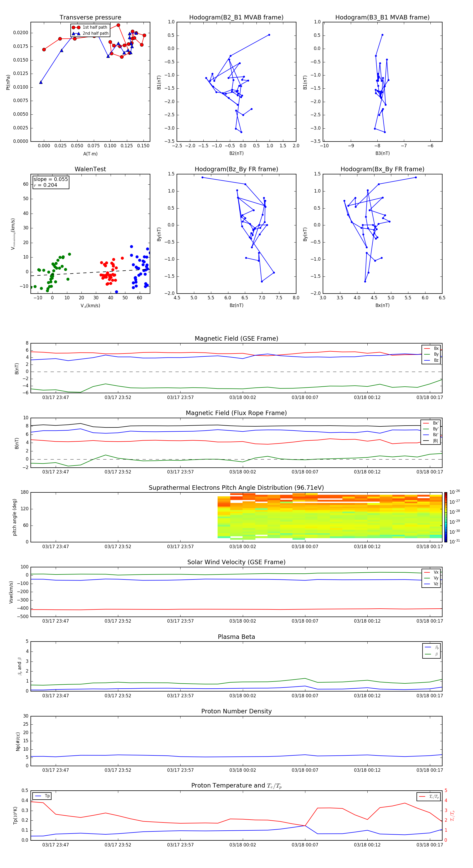The width and height of the screenshot is (473, 868).
Task: Click the "Vx" velocity legend entry
Action: click(x=431, y=572)
